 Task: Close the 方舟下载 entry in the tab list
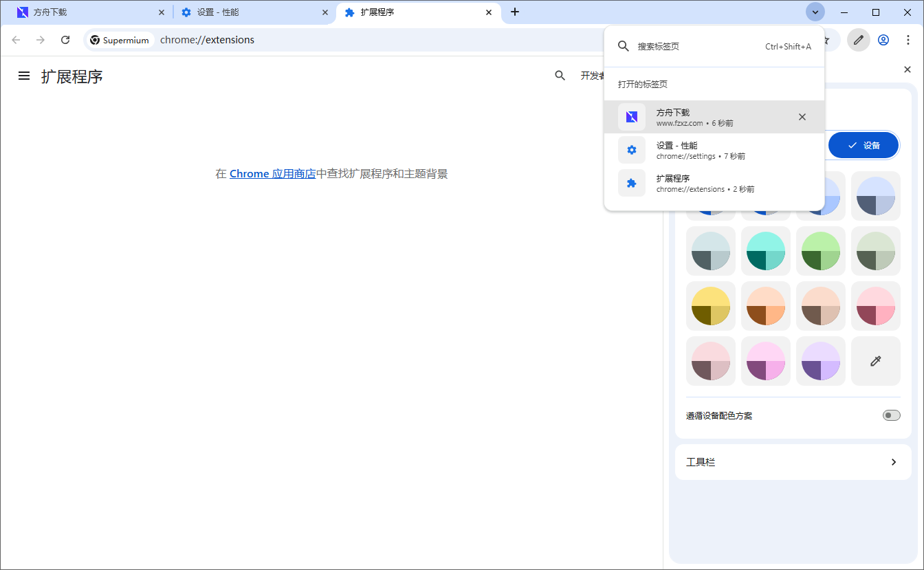coord(802,117)
